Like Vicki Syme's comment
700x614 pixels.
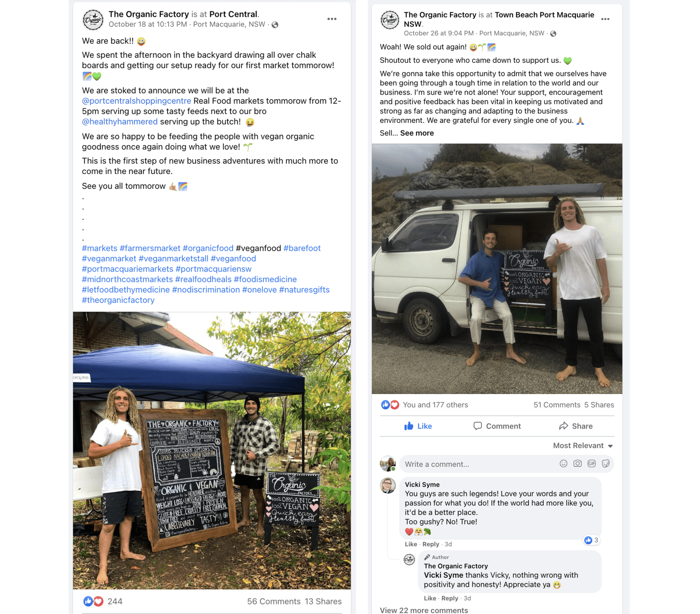(410, 544)
